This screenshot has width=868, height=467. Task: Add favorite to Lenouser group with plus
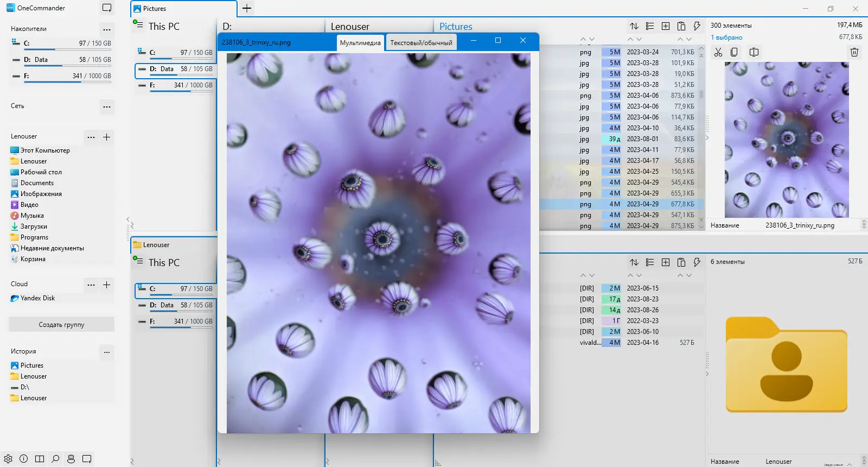(107, 137)
